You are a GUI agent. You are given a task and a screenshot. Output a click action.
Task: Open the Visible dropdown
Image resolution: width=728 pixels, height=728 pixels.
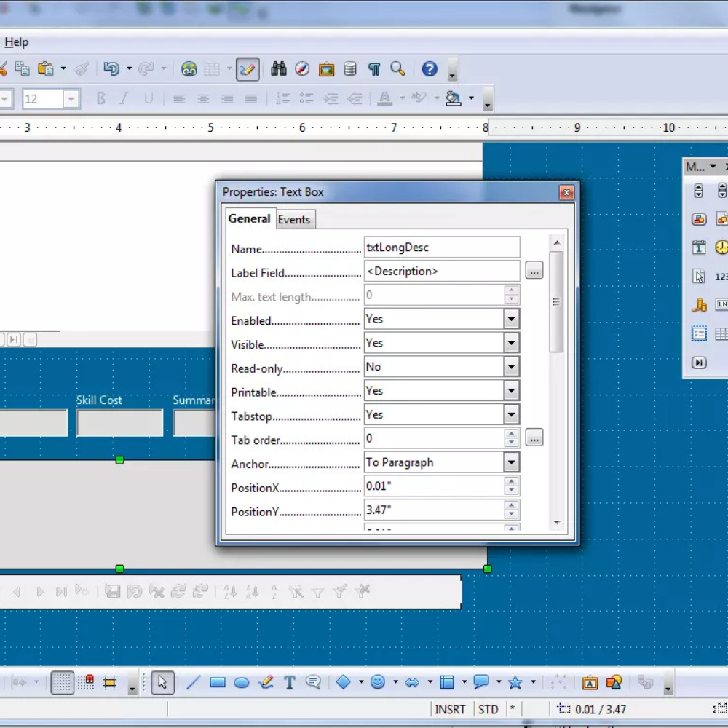pos(511,343)
